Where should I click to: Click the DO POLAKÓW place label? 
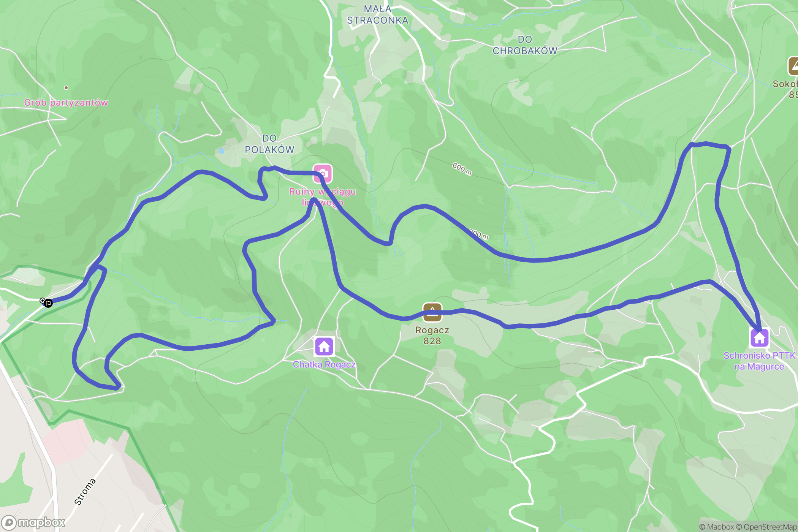[x=269, y=144]
